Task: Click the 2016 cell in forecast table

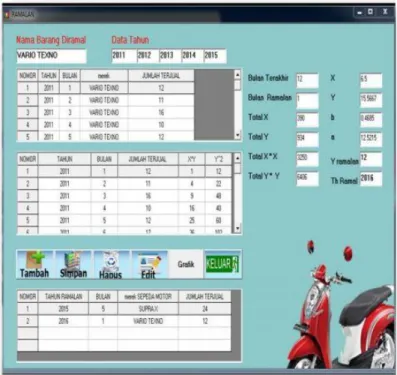Action: pos(63,321)
